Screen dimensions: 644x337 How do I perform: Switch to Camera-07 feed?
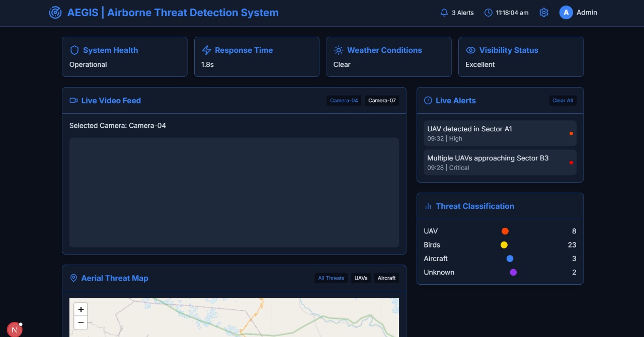382,101
